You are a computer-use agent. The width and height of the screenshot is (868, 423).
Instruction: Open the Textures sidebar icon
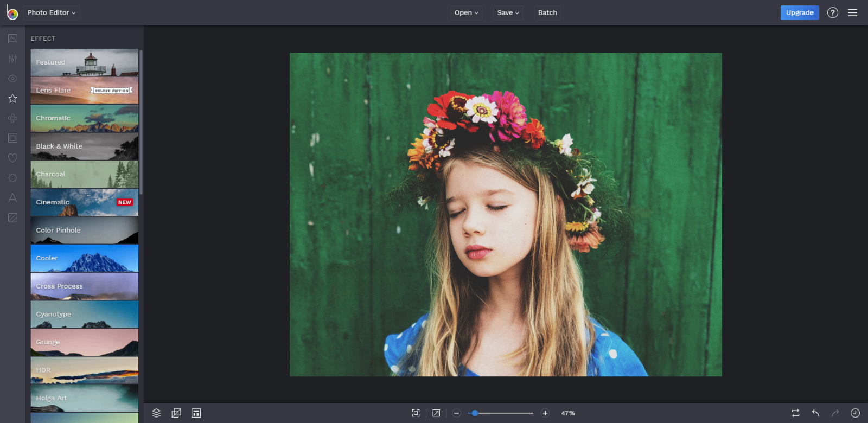coord(12,217)
